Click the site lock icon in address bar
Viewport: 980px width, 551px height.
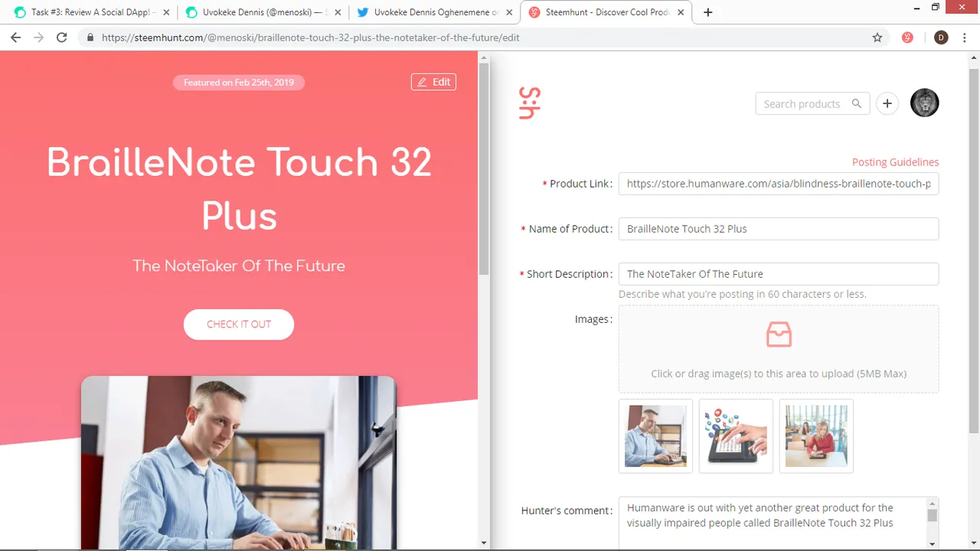pos(90,37)
